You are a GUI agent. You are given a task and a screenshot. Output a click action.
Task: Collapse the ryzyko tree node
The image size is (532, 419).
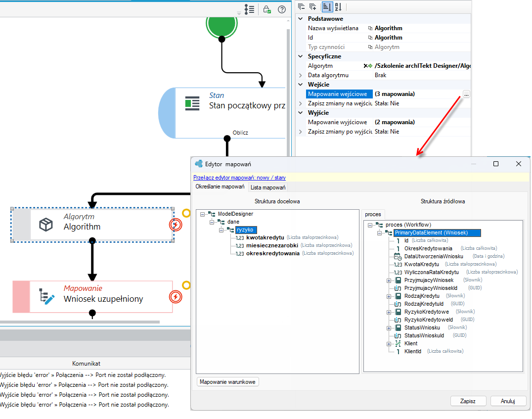221,230
